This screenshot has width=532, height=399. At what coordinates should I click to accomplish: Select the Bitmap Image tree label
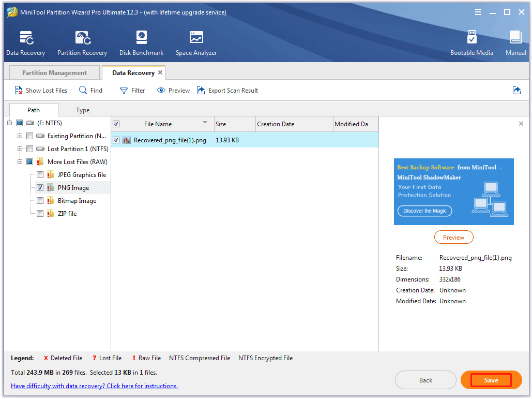(77, 201)
